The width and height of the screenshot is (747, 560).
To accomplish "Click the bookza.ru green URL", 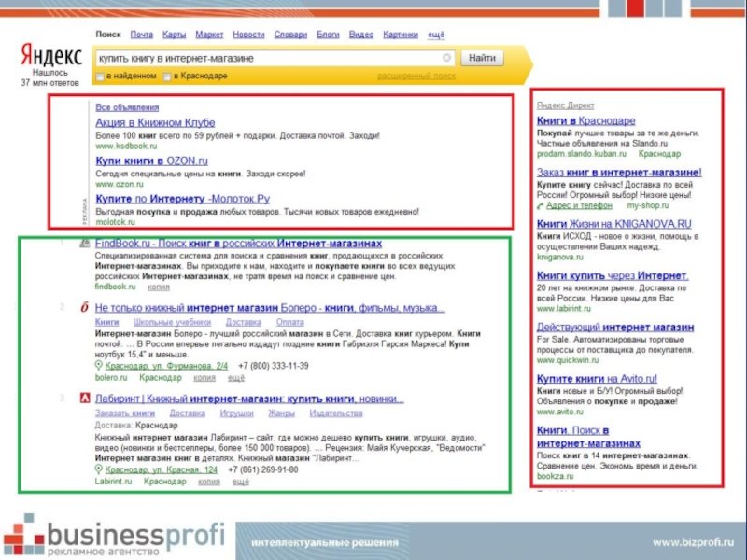I will coord(555,476).
